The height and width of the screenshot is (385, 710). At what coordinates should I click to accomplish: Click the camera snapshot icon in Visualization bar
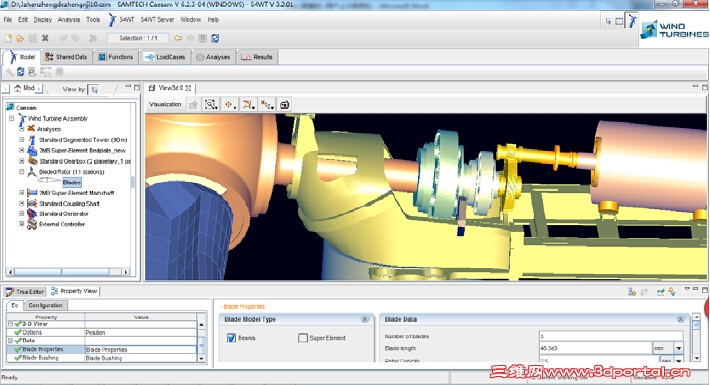284,105
